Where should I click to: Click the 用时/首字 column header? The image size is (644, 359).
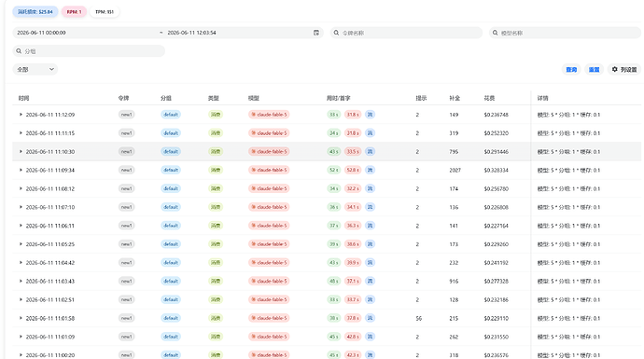pyautogui.click(x=339, y=98)
